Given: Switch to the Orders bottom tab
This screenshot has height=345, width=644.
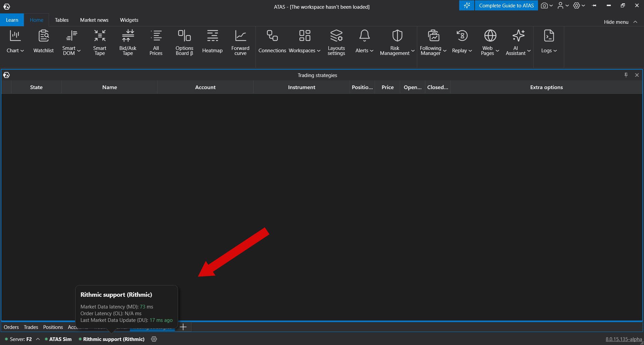Looking at the screenshot, I should pyautogui.click(x=11, y=327).
